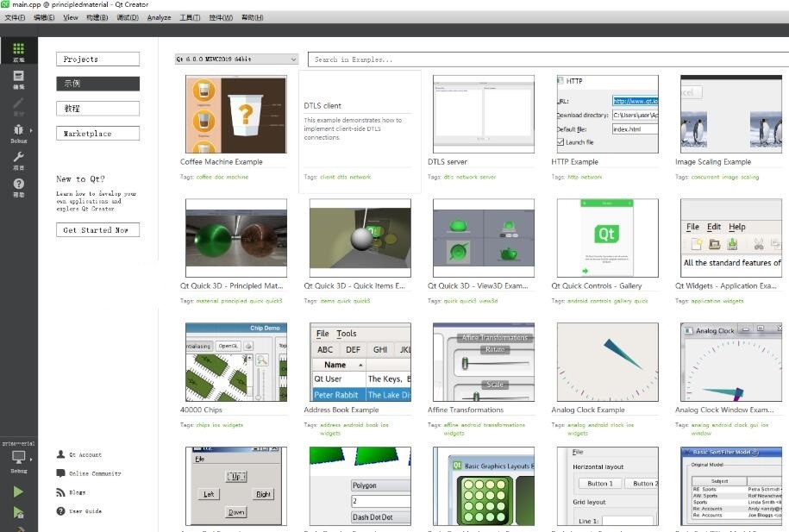Open Analog Clock Window Example thumbnail
789x532 pixels.
[x=731, y=362]
